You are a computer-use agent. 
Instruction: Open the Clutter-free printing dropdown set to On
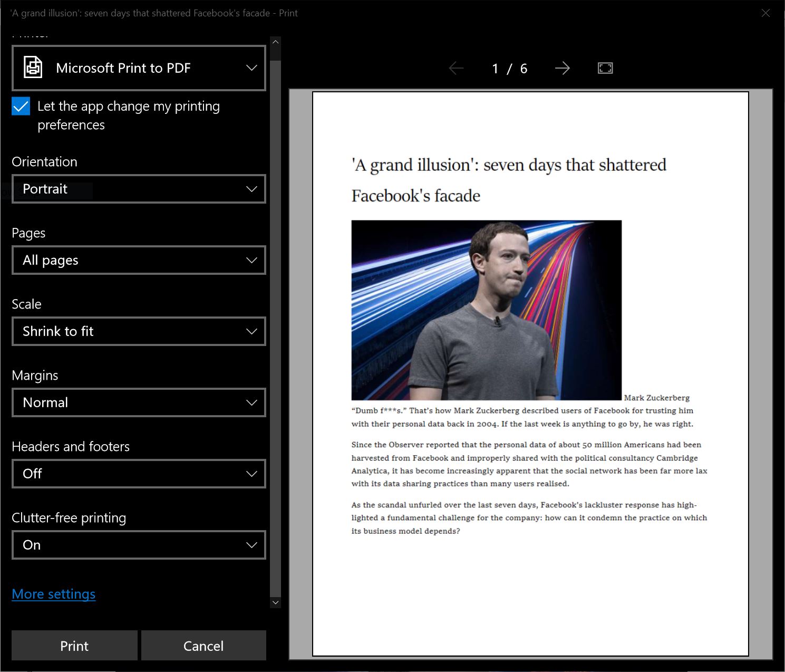click(x=139, y=545)
